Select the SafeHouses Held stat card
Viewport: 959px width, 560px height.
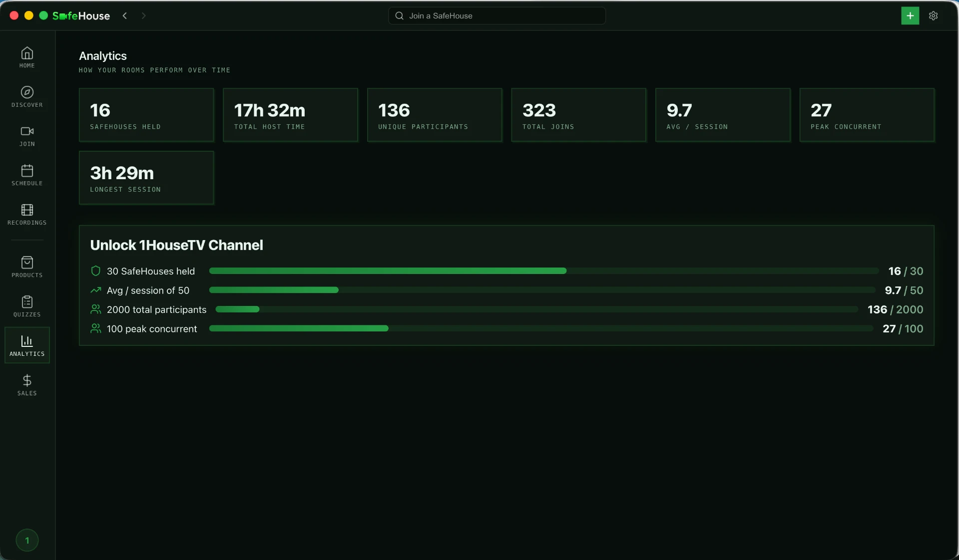146,115
